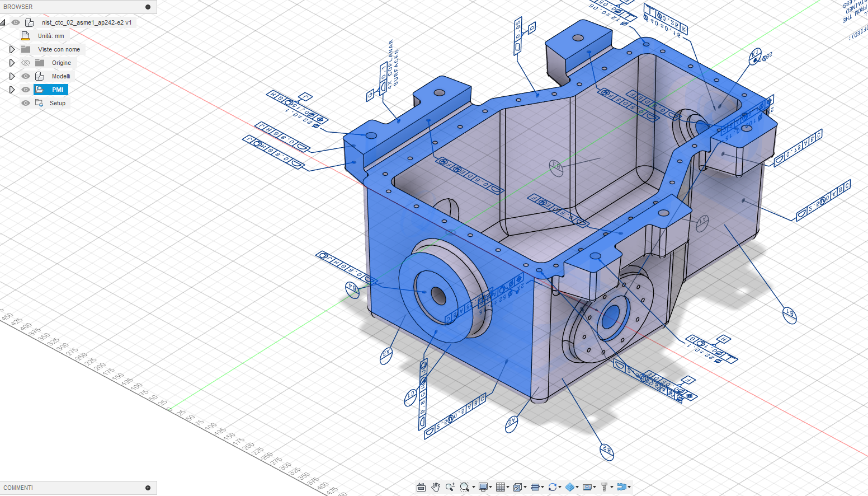
Task: Click the stacked layers display icon
Action: pos(535,487)
